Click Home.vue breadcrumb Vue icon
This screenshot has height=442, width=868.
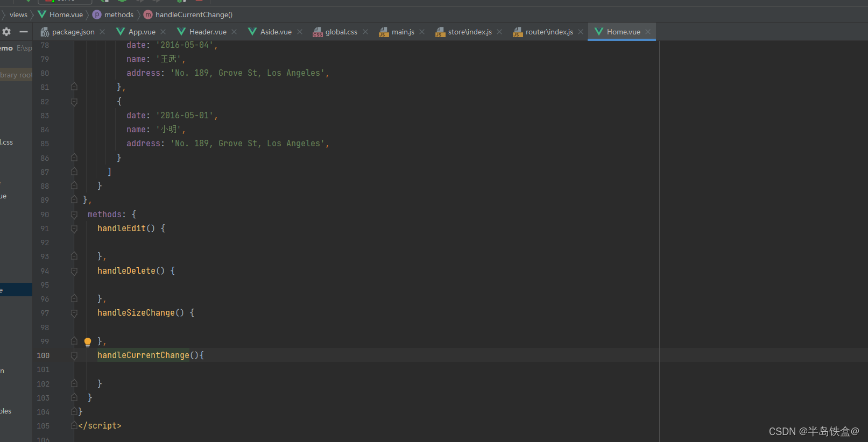pos(41,15)
